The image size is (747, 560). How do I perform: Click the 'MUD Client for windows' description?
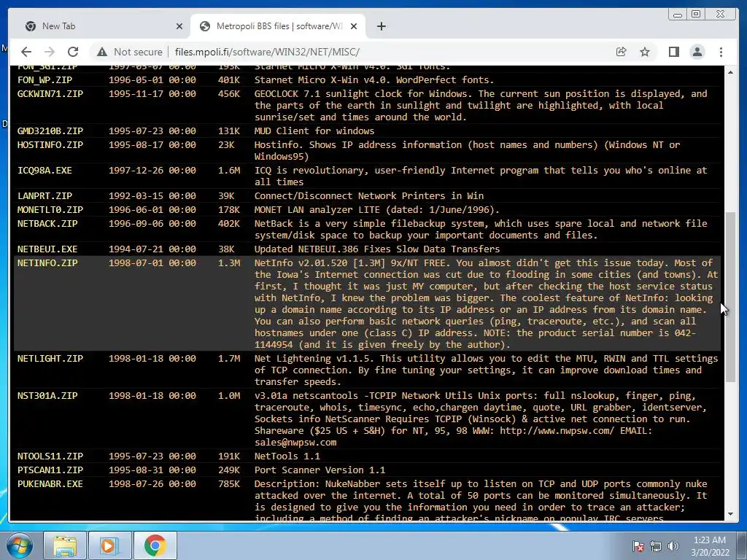(x=314, y=131)
